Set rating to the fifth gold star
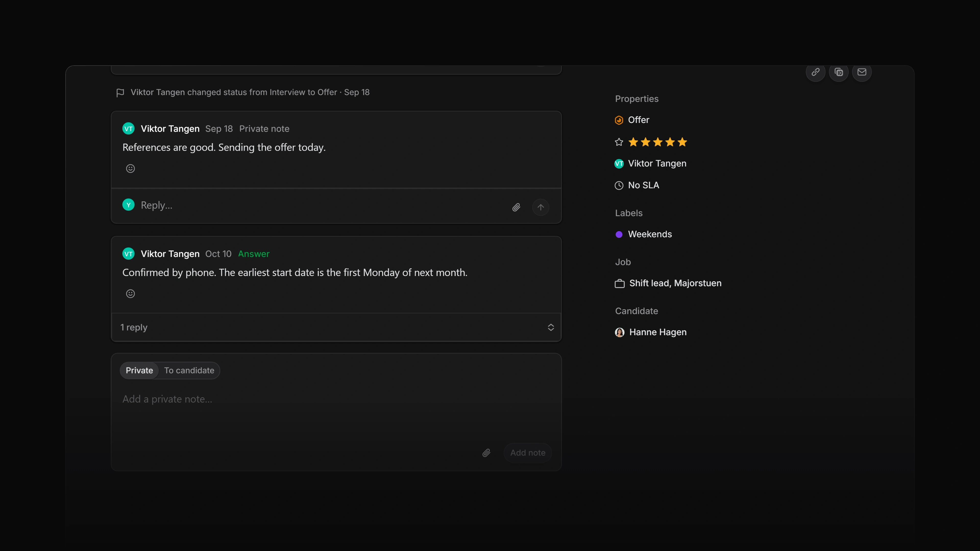The width and height of the screenshot is (980, 551). pyautogui.click(x=682, y=142)
